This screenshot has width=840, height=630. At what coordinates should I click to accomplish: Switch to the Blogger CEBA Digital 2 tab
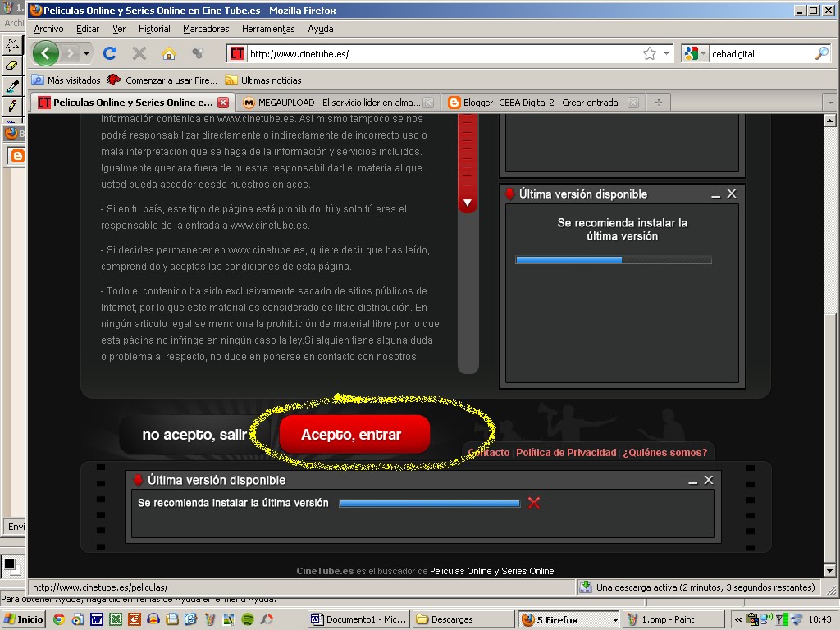tap(540, 103)
